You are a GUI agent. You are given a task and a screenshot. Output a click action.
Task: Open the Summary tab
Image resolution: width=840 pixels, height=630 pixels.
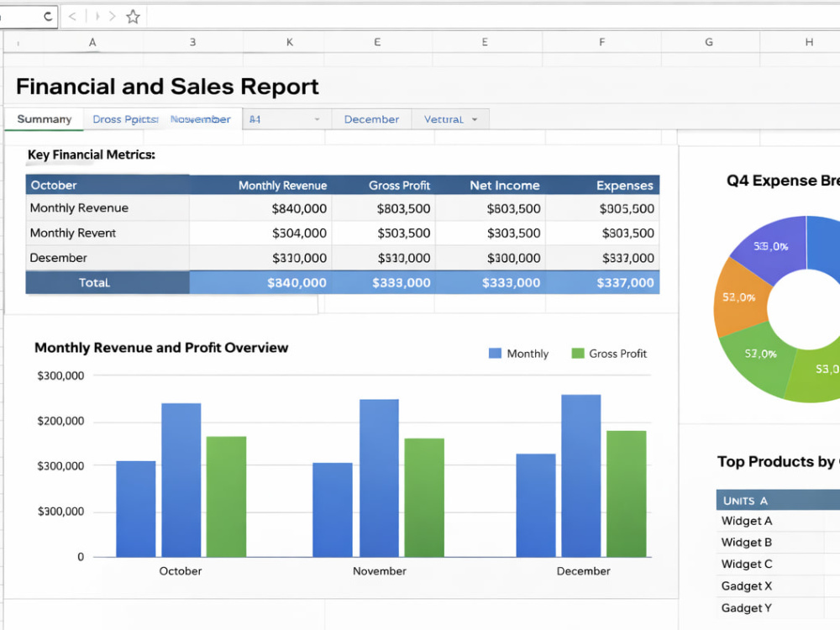click(44, 119)
